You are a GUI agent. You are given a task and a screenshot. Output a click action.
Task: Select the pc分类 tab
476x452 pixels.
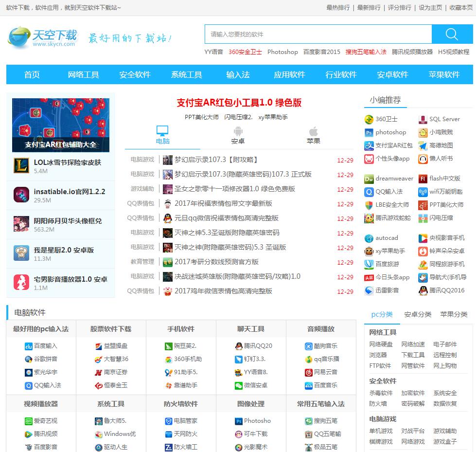point(382,314)
